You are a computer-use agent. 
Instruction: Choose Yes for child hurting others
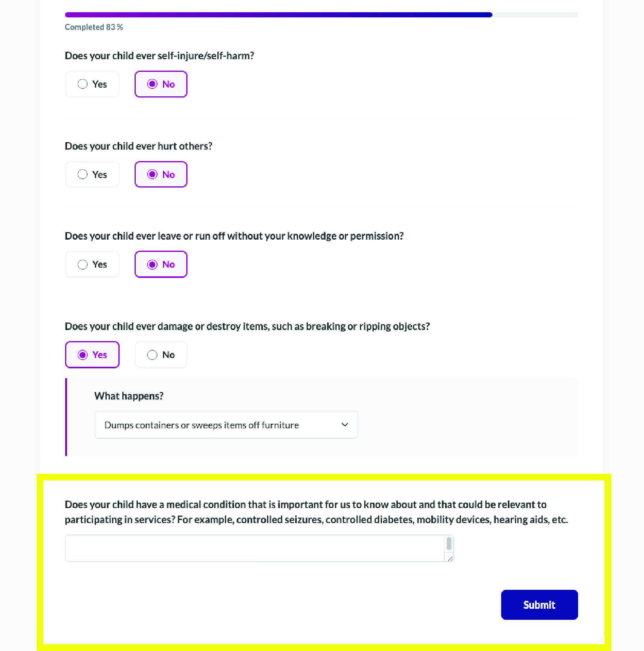coord(92,174)
